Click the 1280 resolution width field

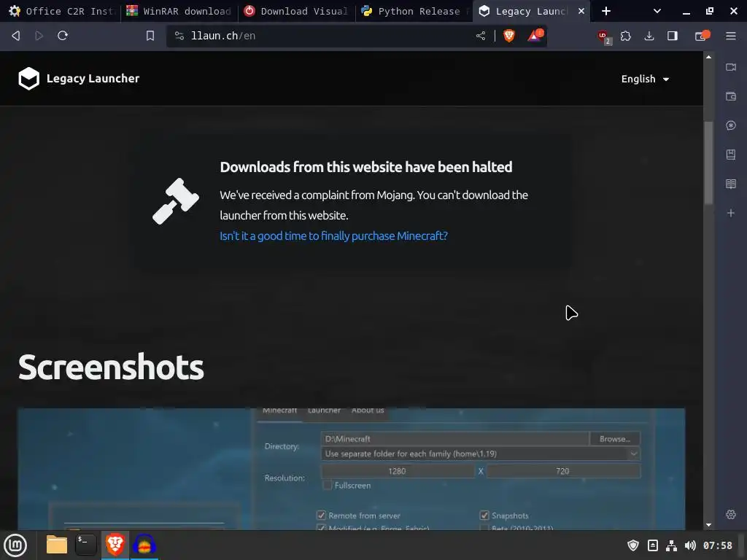click(398, 471)
